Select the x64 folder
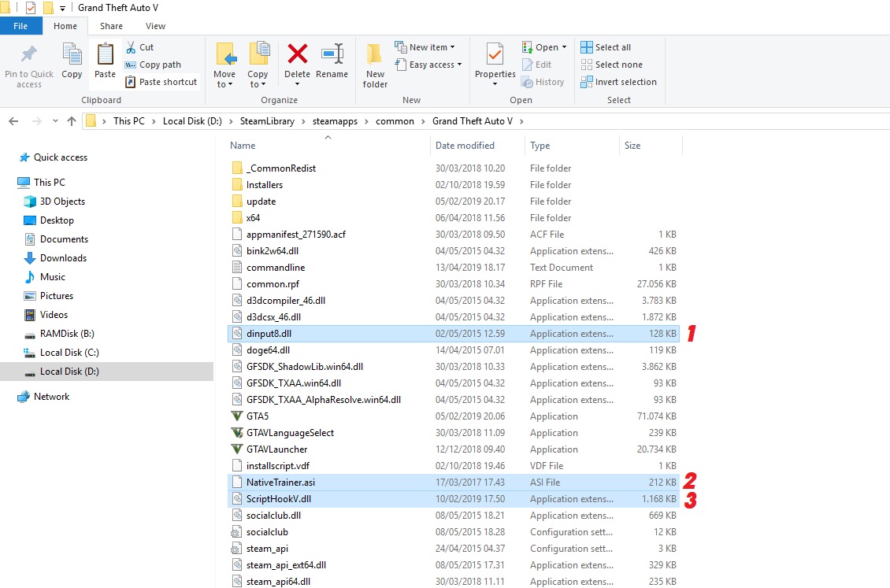The image size is (890, 588). coord(453,218)
